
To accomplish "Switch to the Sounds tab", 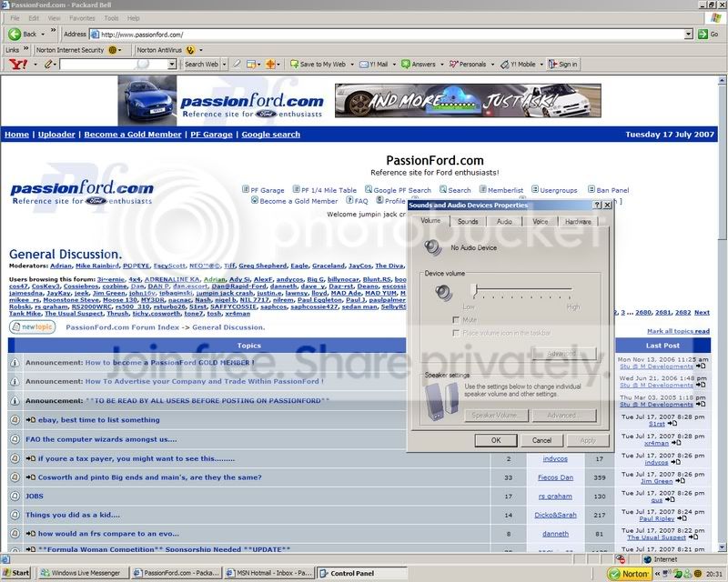I will click(x=468, y=221).
